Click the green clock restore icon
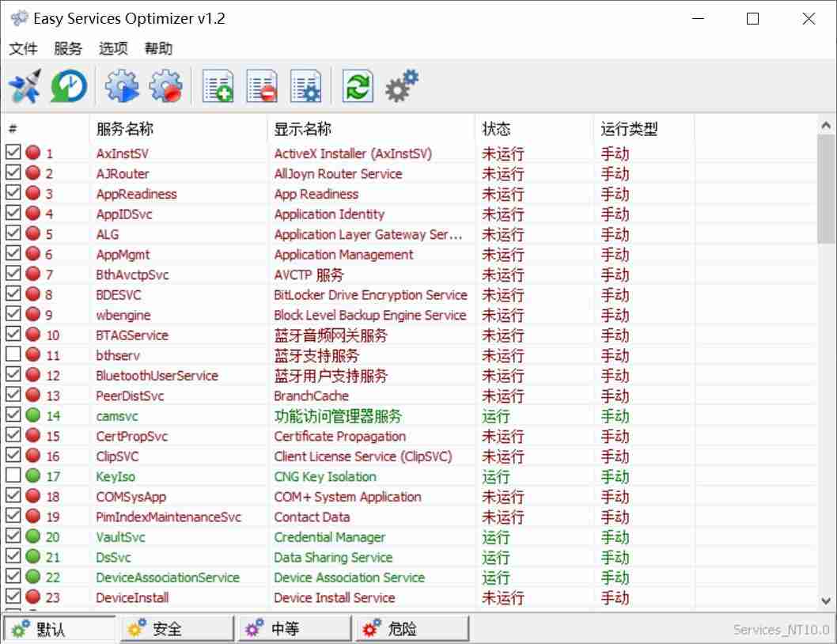The image size is (837, 644). [x=69, y=86]
